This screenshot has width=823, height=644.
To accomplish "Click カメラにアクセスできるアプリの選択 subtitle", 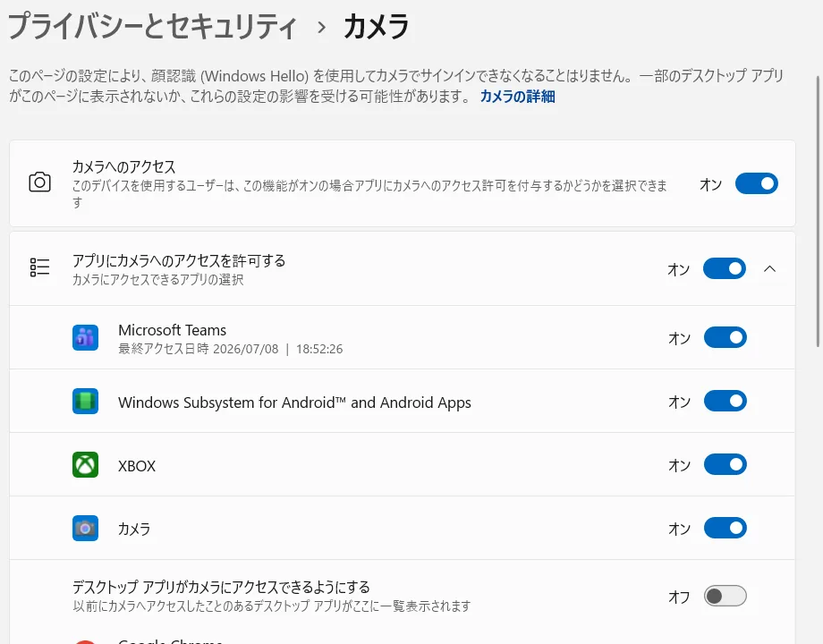I will click(158, 280).
